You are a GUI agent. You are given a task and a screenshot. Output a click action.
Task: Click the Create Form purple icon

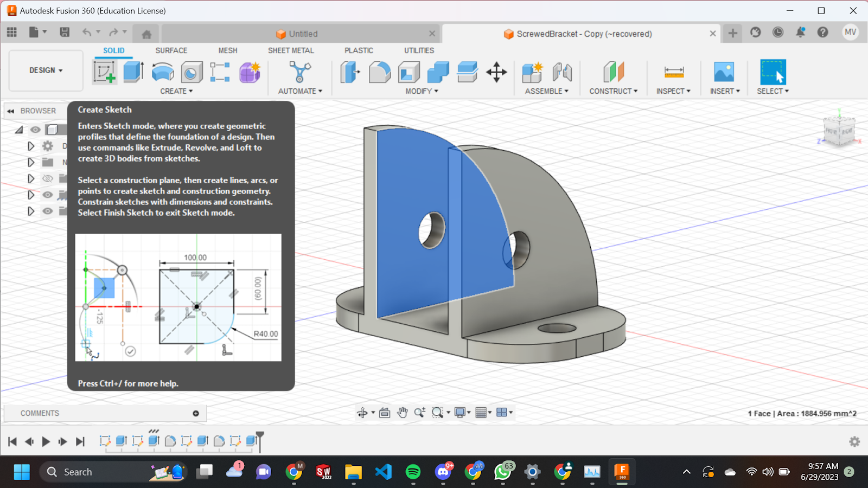tap(250, 72)
